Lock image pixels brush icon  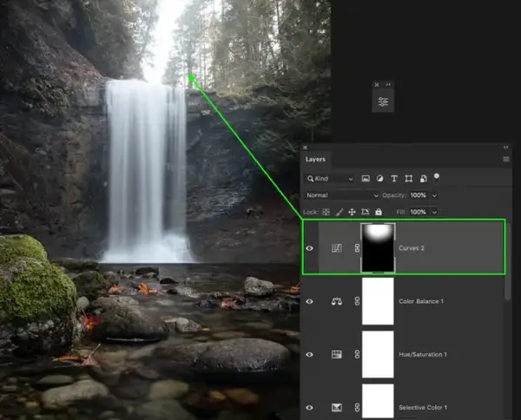(339, 212)
